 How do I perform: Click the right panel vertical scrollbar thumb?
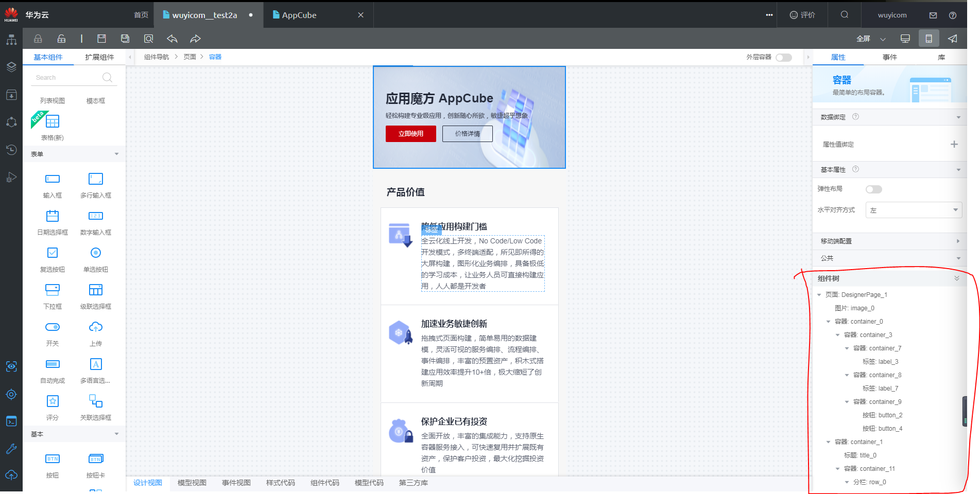pos(965,411)
